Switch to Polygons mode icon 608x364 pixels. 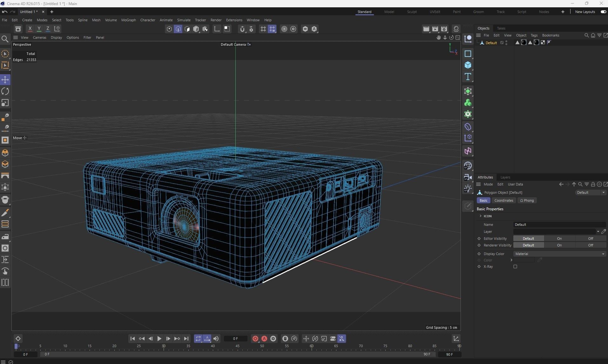[x=187, y=29]
